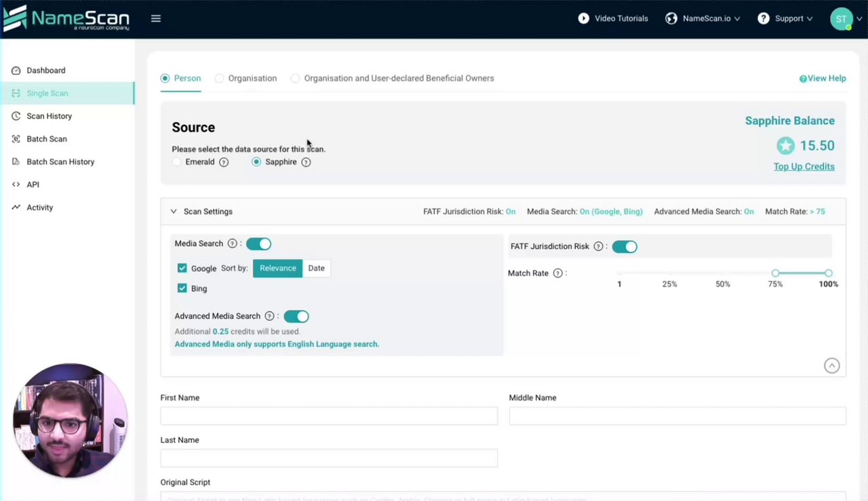The height and width of the screenshot is (501, 868).
Task: Open Dashboard in the sidebar
Action: tap(46, 71)
